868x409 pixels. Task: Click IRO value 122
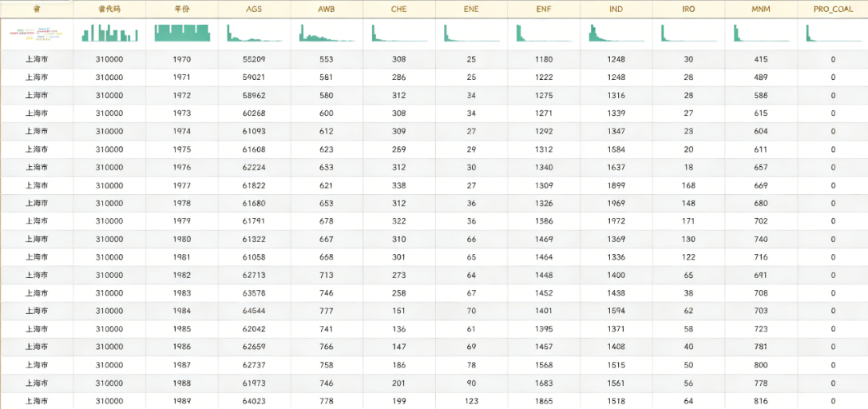tap(688, 256)
